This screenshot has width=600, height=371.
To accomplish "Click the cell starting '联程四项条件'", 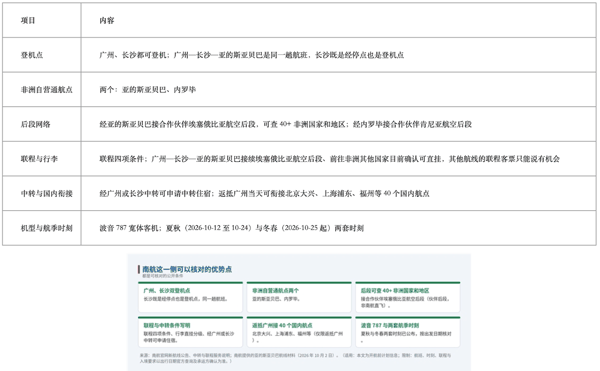I will point(338,159).
